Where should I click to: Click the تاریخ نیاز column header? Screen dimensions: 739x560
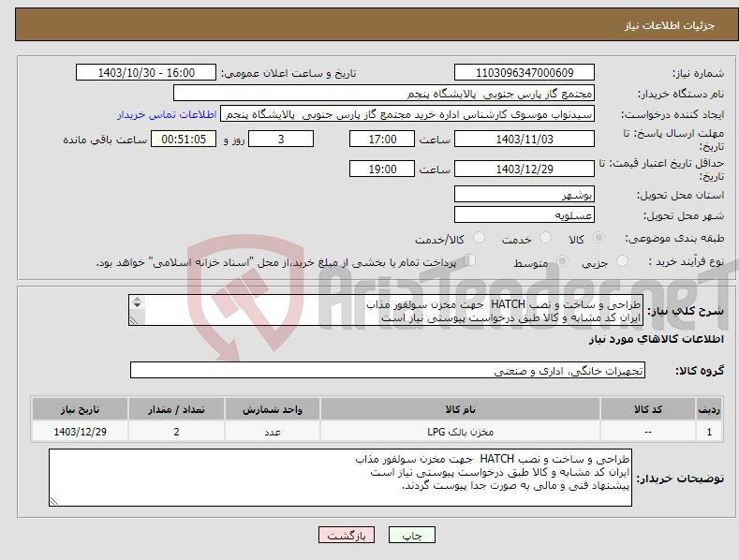[x=81, y=409]
